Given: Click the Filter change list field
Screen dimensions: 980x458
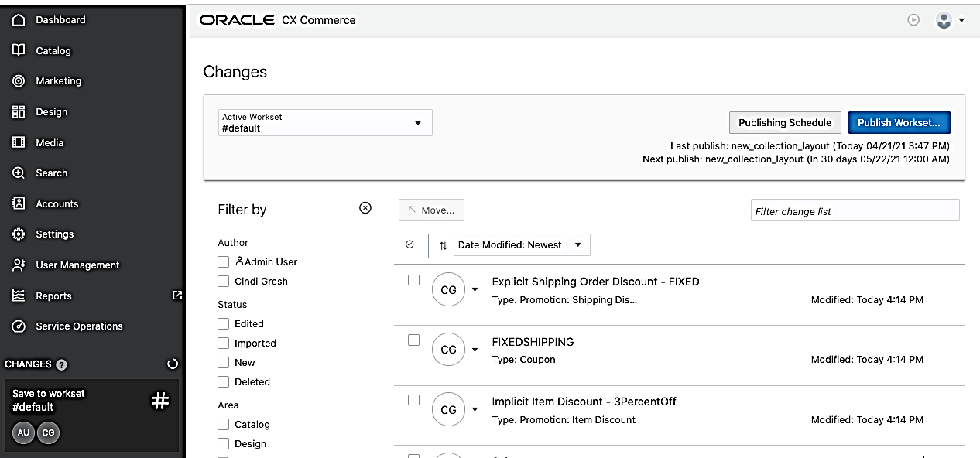Looking at the screenshot, I should tap(855, 211).
